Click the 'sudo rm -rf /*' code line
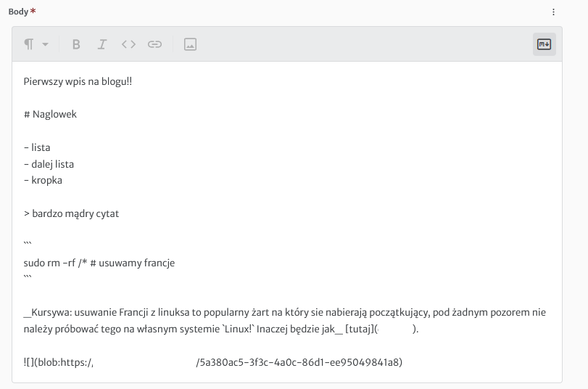Screen dimensions: 588x389 (99, 263)
